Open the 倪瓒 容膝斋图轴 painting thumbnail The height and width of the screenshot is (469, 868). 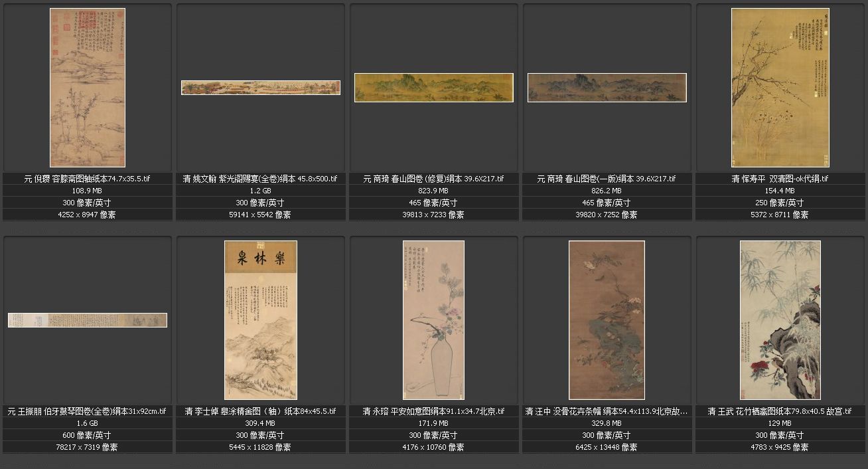(88, 88)
